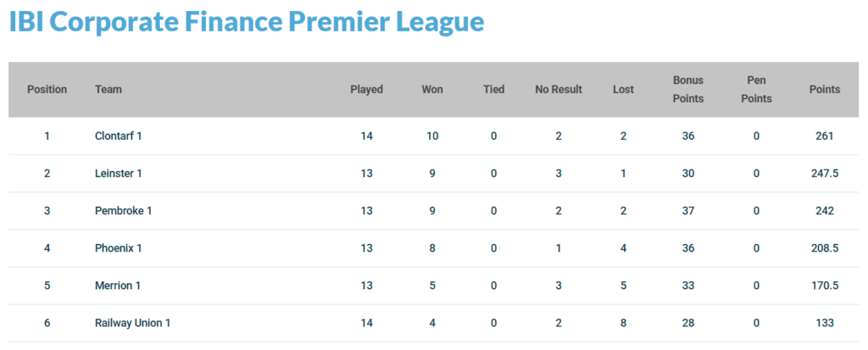Select the Bonus Points column header

coord(688,89)
